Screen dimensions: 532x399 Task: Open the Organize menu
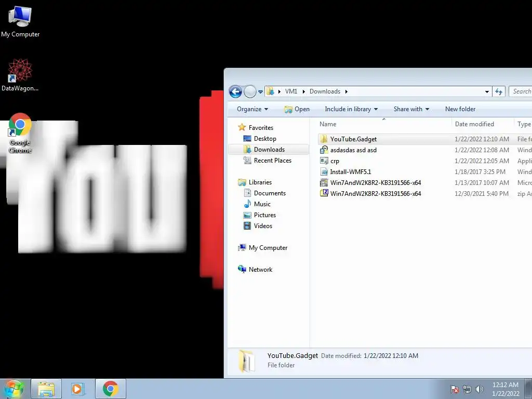point(252,109)
